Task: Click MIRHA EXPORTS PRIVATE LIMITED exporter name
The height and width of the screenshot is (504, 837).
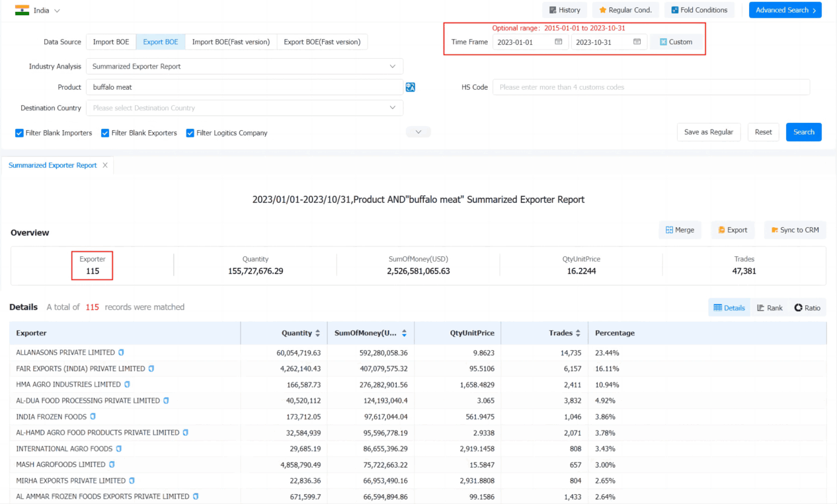Action: (x=71, y=480)
